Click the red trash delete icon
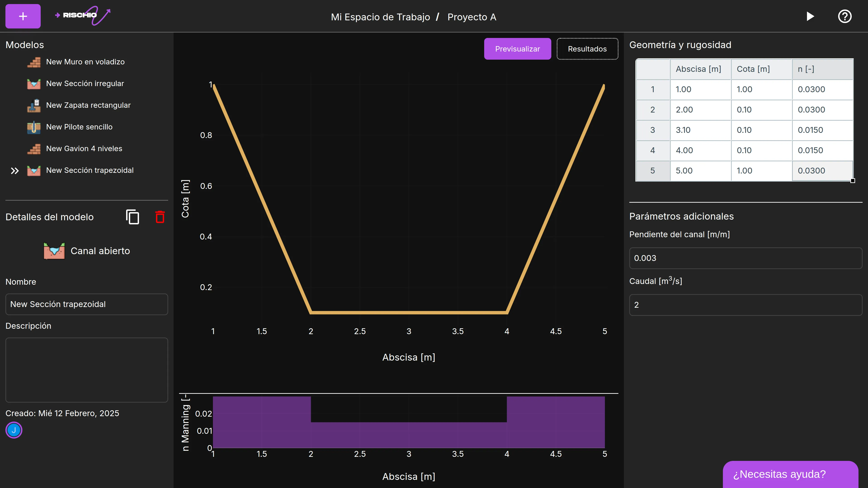Image resolution: width=868 pixels, height=488 pixels. pos(160,217)
